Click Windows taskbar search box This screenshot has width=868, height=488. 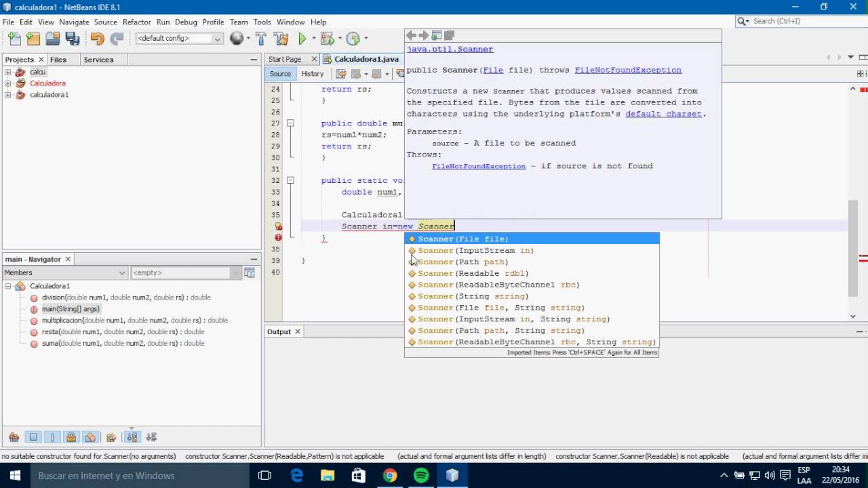click(139, 476)
